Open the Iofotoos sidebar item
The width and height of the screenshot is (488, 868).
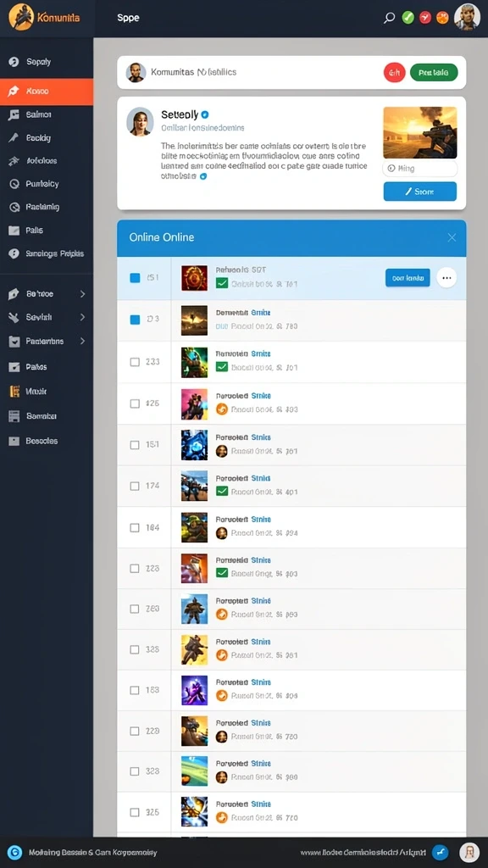pos(47,161)
